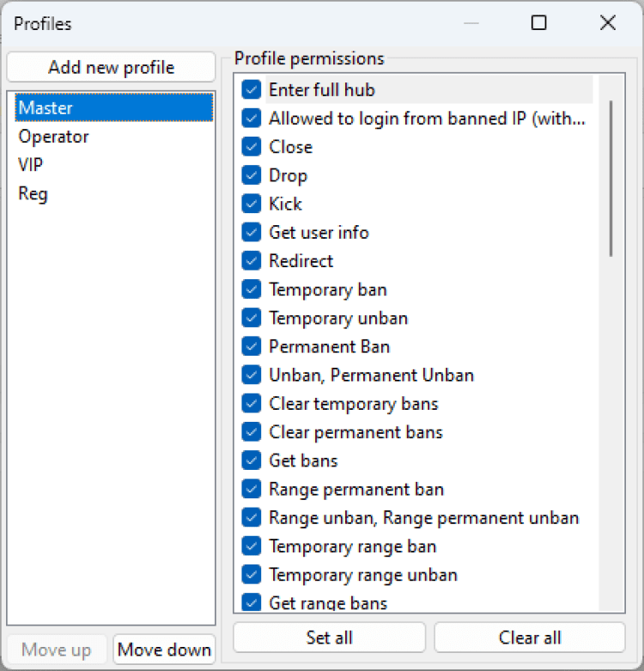The image size is (644, 671).
Task: Toggle the Permanent Ban checkbox
Action: click(252, 346)
